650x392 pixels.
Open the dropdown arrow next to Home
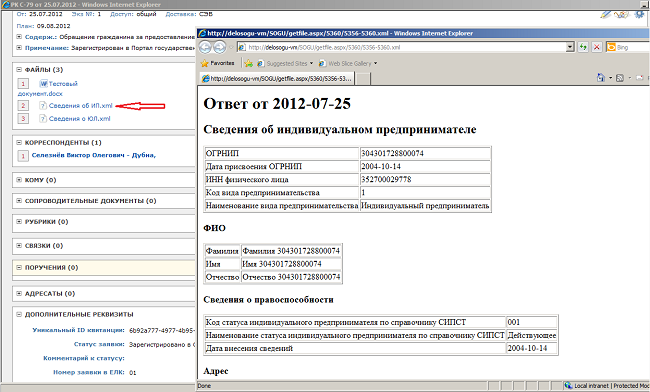click(x=610, y=78)
